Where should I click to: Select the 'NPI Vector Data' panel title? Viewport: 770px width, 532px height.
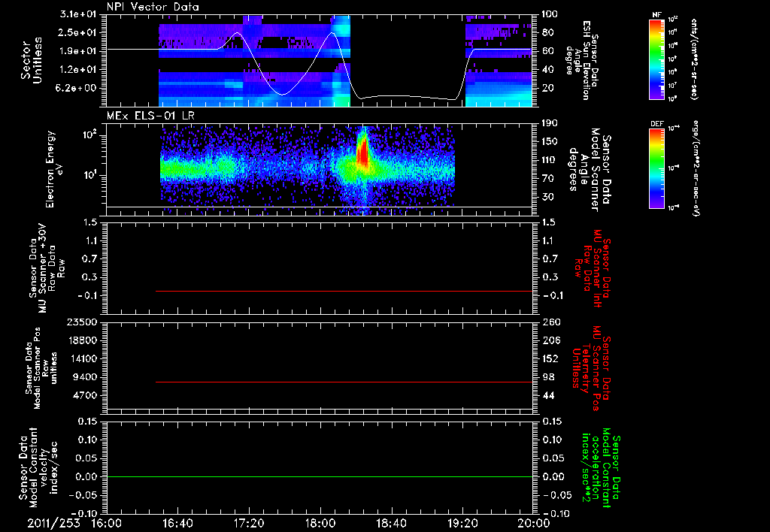[153, 7]
